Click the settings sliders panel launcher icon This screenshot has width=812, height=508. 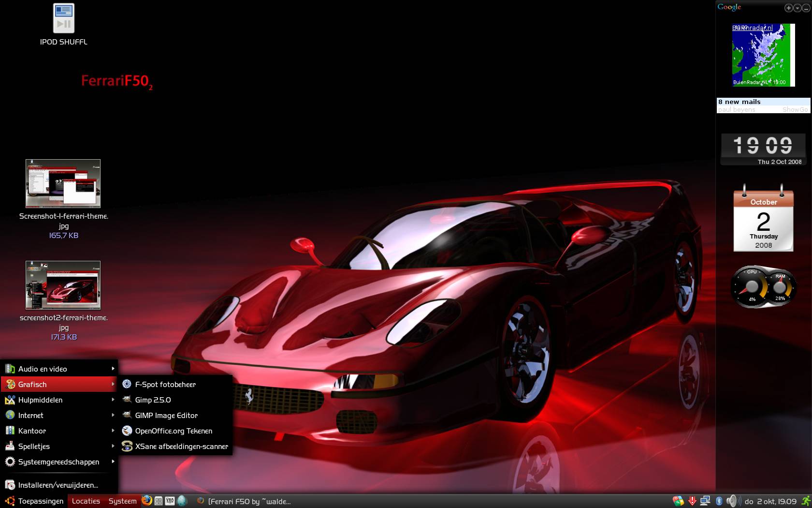point(170,501)
